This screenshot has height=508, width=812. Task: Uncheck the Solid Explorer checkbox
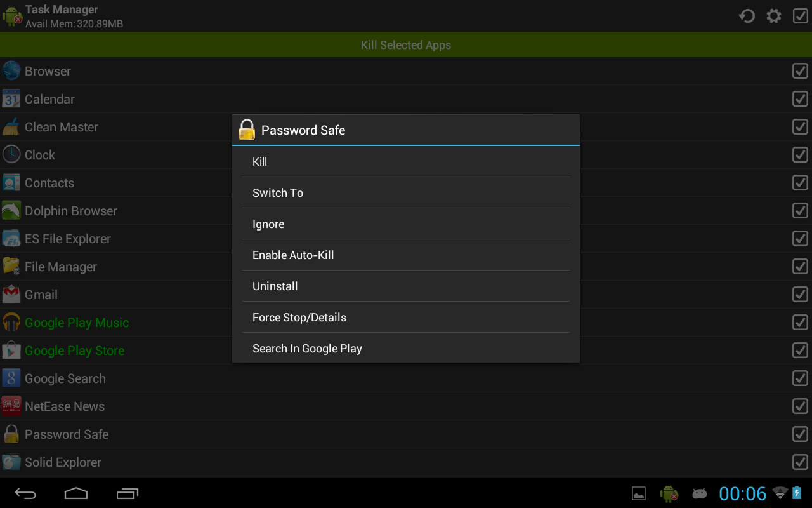[x=799, y=462]
